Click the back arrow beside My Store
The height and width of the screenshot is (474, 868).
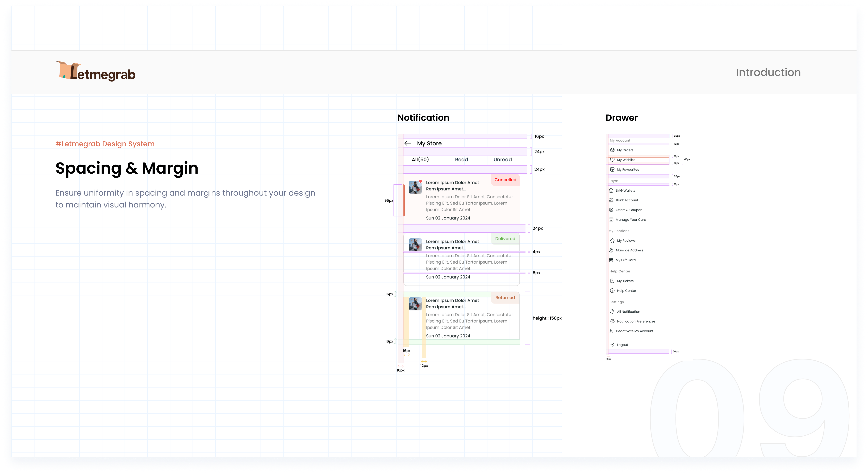tap(408, 143)
